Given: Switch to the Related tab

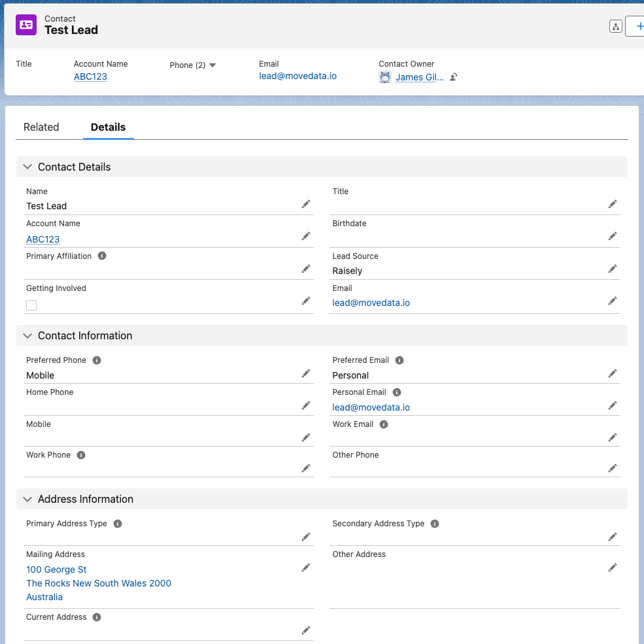Looking at the screenshot, I should click(41, 127).
